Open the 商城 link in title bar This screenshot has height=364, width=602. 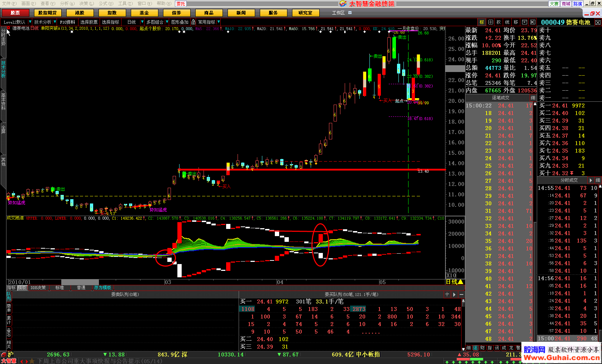[x=566, y=4]
